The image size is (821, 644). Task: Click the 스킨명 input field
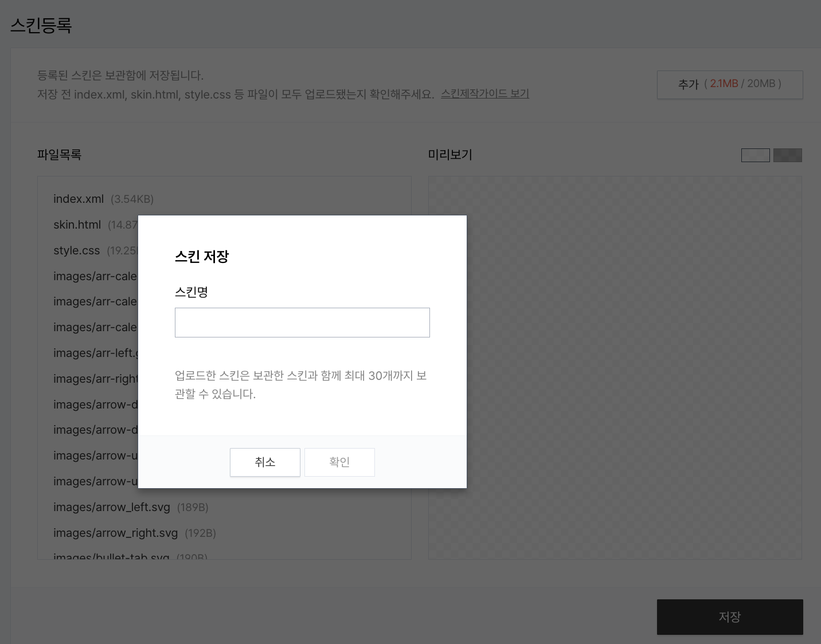point(302,323)
